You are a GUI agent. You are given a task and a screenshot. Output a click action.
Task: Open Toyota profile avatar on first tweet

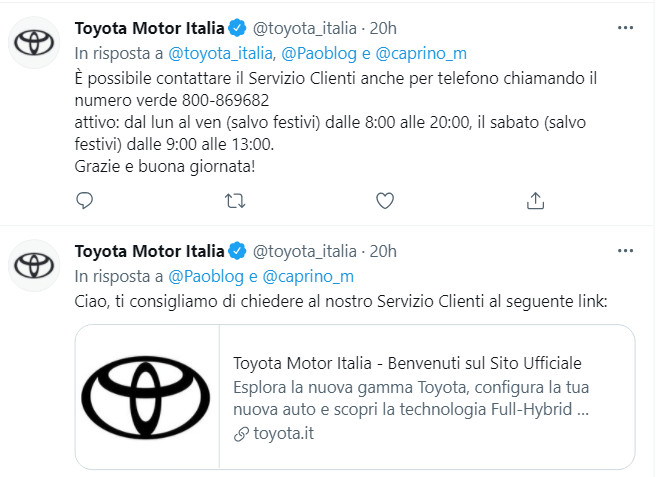click(x=35, y=42)
